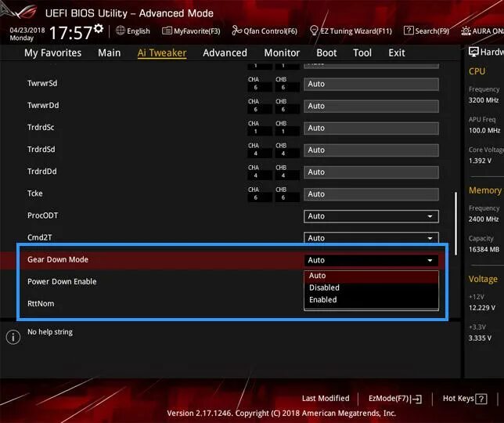Open the Advanced tab

pyautogui.click(x=225, y=52)
